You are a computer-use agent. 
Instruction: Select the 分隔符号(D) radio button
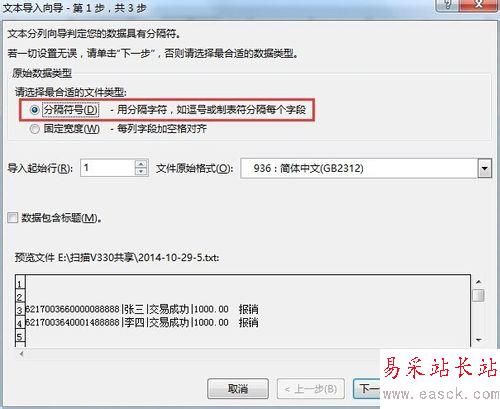[x=35, y=110]
